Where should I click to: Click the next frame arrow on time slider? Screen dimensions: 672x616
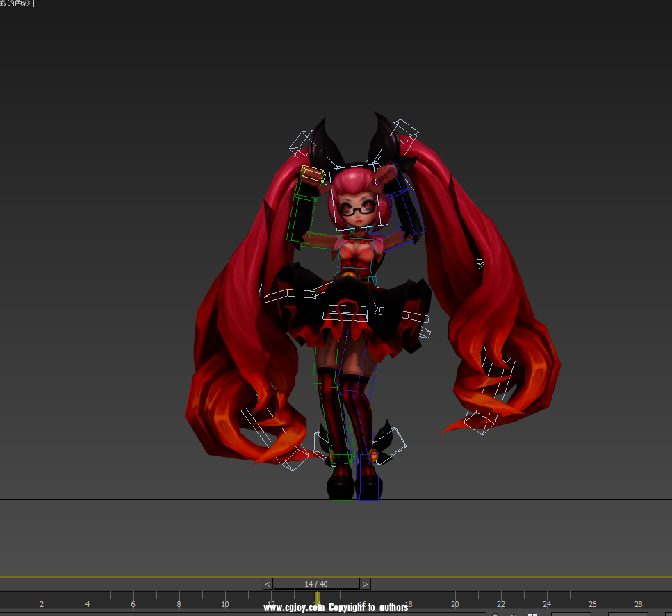tap(366, 584)
